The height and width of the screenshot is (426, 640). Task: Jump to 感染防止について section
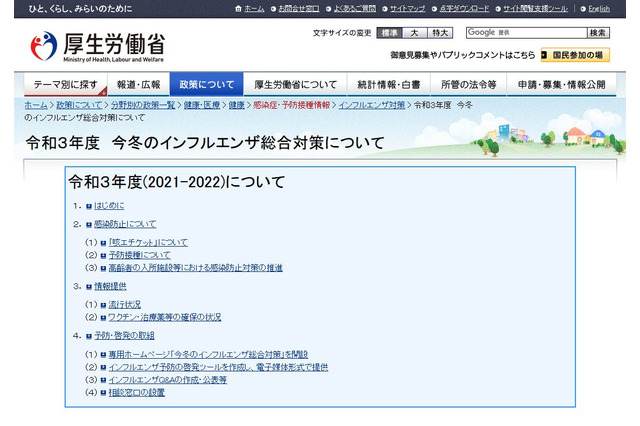(x=125, y=224)
